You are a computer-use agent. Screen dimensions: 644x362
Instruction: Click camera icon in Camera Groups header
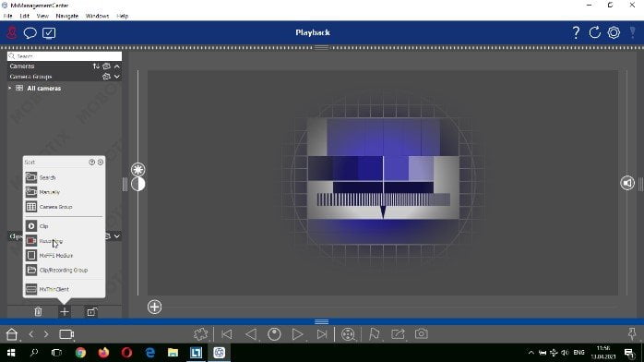[107, 77]
